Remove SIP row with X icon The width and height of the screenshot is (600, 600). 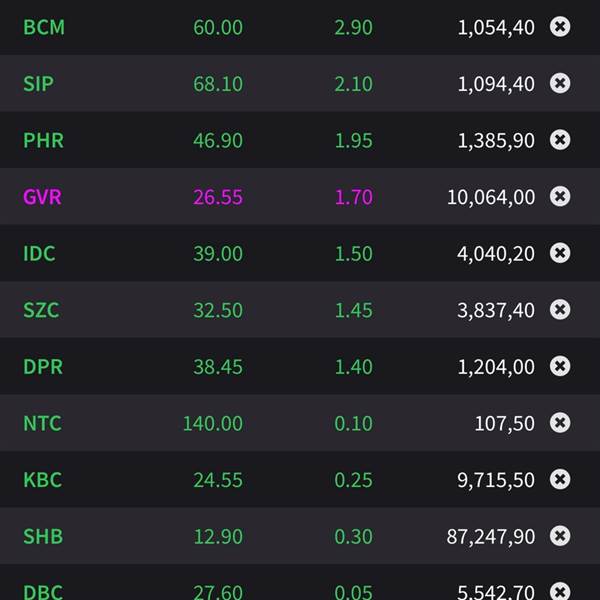560,83
